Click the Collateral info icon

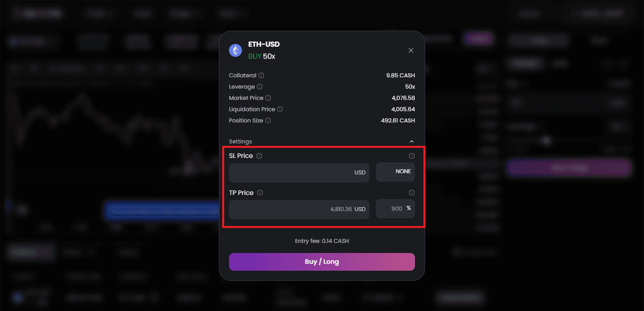pos(261,75)
